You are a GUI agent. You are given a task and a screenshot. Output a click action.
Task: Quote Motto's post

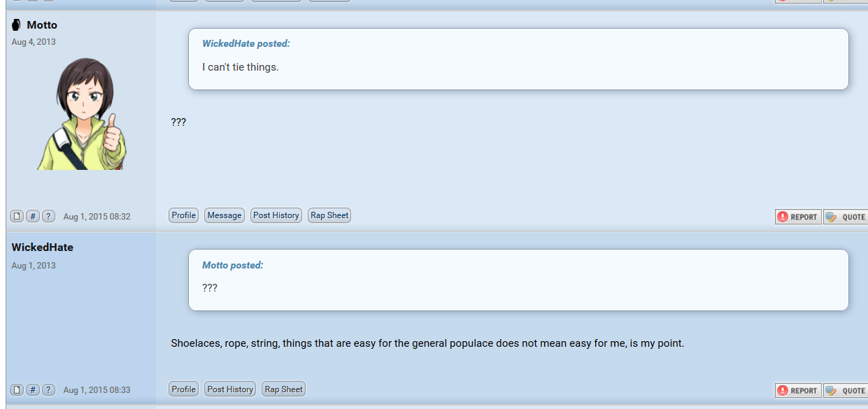coord(846,217)
